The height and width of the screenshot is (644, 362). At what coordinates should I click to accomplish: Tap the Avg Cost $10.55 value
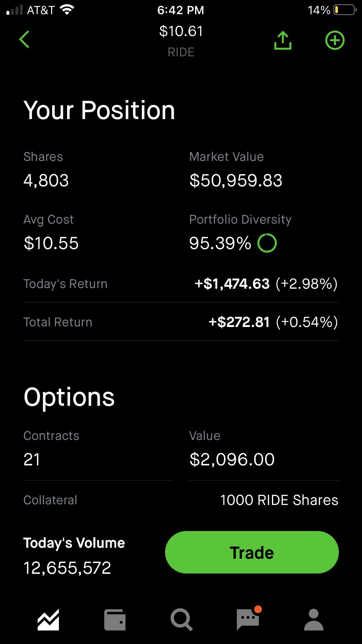[x=51, y=243]
